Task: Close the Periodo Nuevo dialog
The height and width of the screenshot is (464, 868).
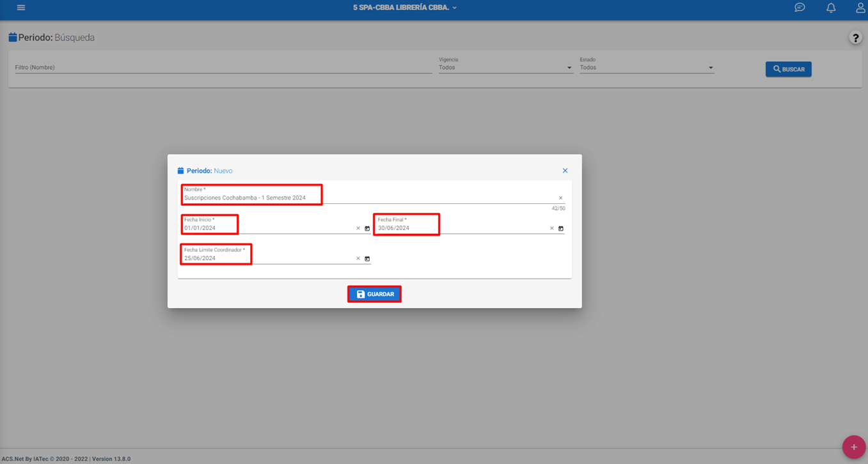Action: point(565,171)
